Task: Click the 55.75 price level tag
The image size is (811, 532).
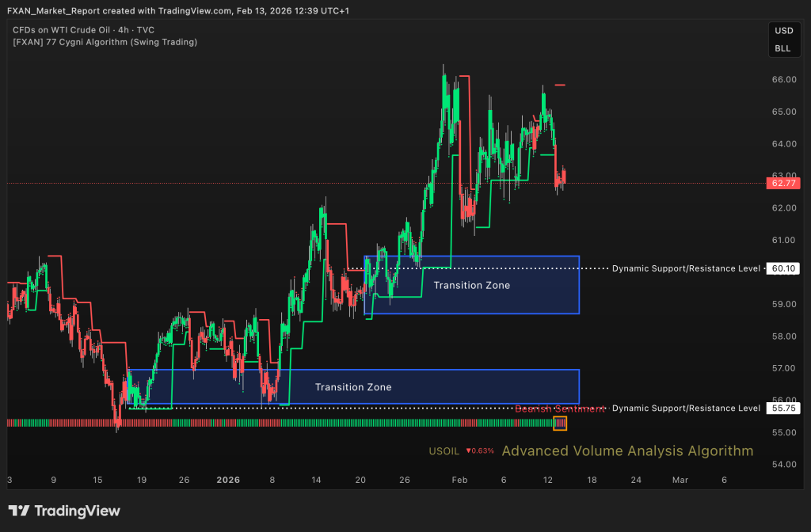Action: point(782,408)
